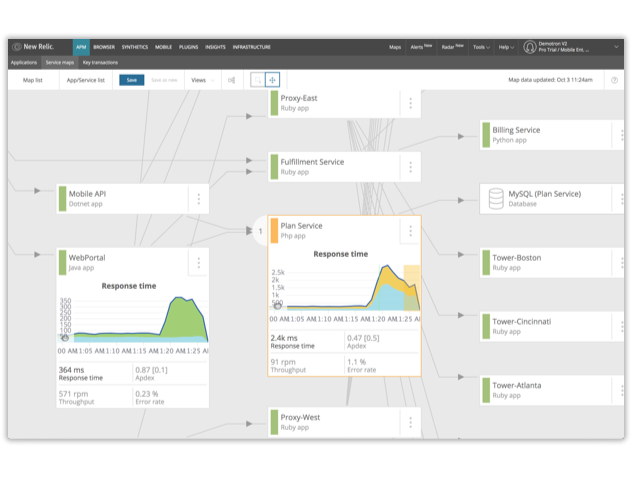Open the INFRASTRUCTURE tab

tap(252, 47)
